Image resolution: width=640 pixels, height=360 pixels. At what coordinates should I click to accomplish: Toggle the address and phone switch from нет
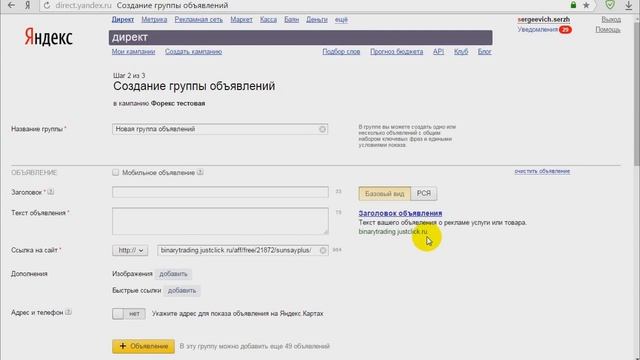click(x=129, y=313)
